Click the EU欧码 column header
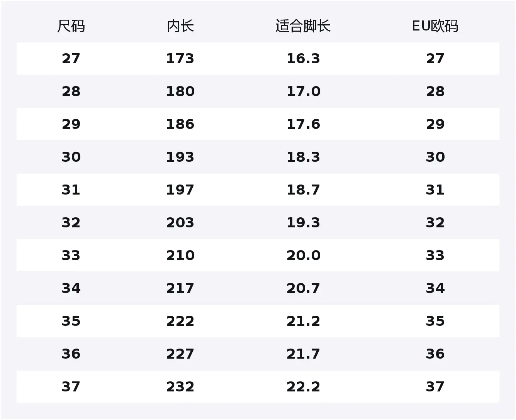516x420 pixels. pos(435,26)
